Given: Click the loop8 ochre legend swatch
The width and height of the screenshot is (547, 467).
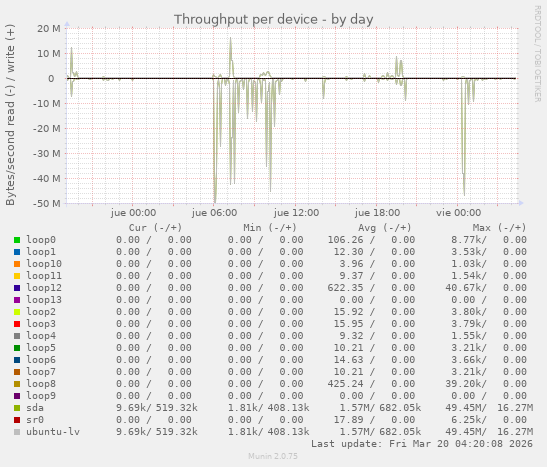Looking at the screenshot, I should point(17,384).
